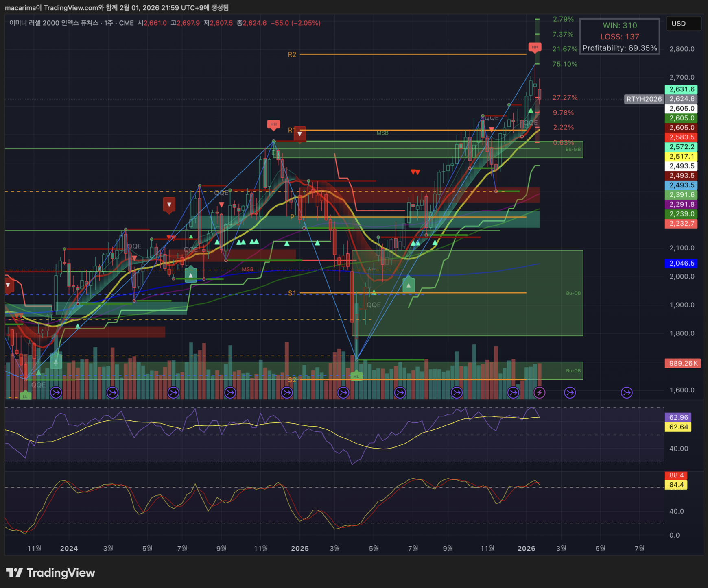This screenshot has width=708, height=588.
Task: Click the red 989.26K volume label
Action: click(682, 363)
